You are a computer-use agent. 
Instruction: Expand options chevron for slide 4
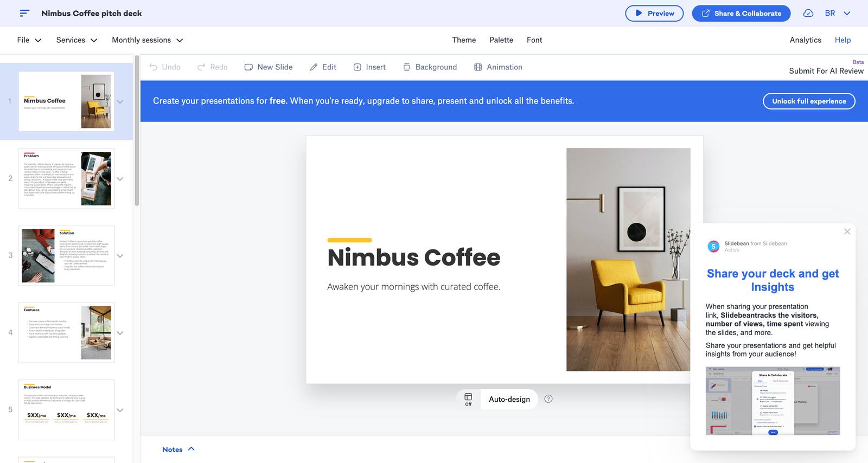click(x=120, y=332)
